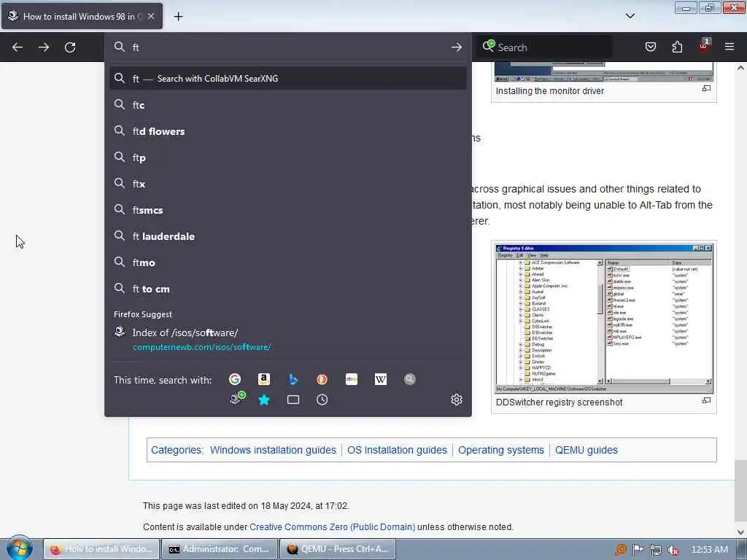Viewport: 747px width, 560px height.
Task: Search this time with Google
Action: (235, 379)
